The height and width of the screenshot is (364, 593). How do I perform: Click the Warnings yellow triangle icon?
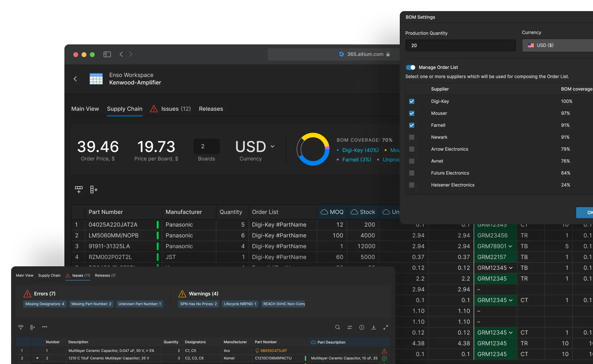coord(182,294)
